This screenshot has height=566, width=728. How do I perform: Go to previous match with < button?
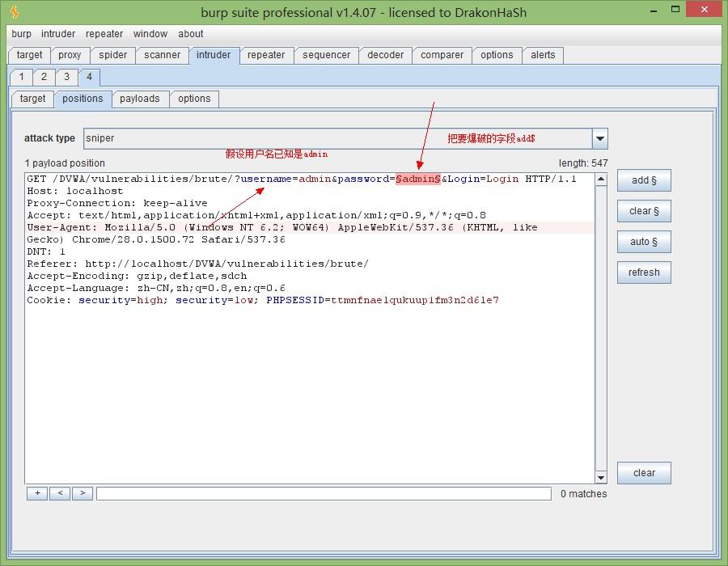coord(60,493)
